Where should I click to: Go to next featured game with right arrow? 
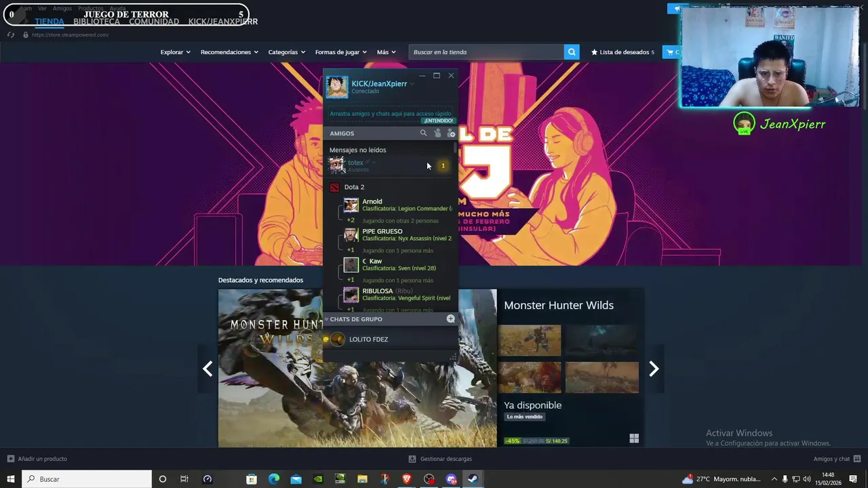point(654,369)
